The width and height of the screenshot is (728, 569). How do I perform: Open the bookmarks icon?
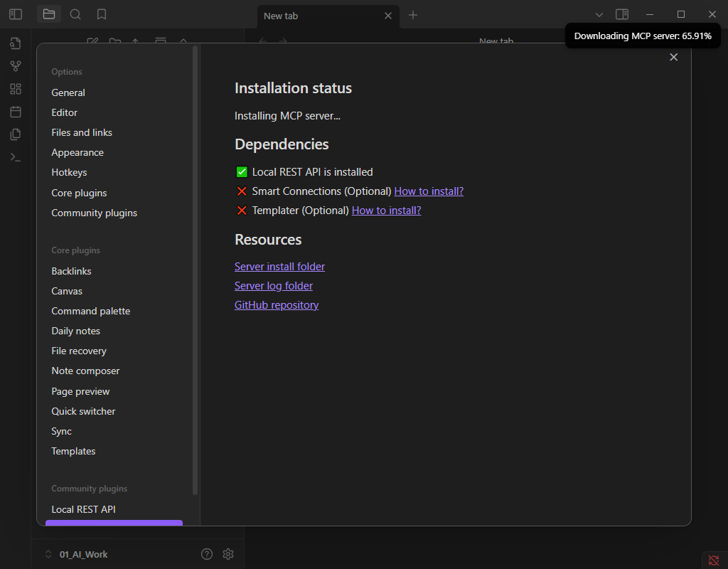click(x=102, y=14)
